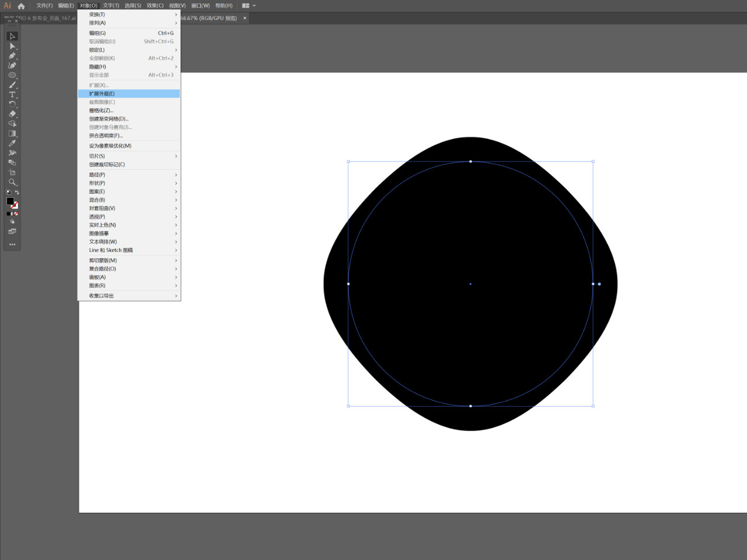The image size is (747, 560).
Task: Open the drawing mode icon
Action: point(12,222)
